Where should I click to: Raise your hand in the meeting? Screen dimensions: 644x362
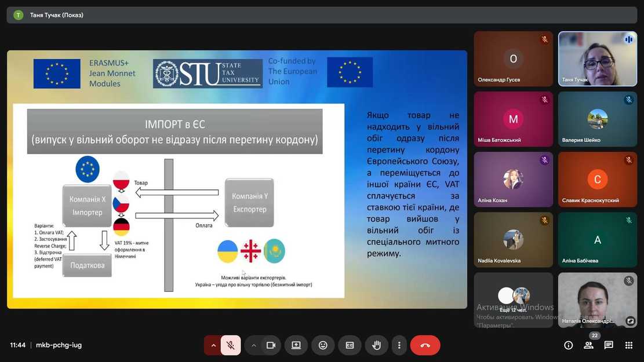coord(376,345)
